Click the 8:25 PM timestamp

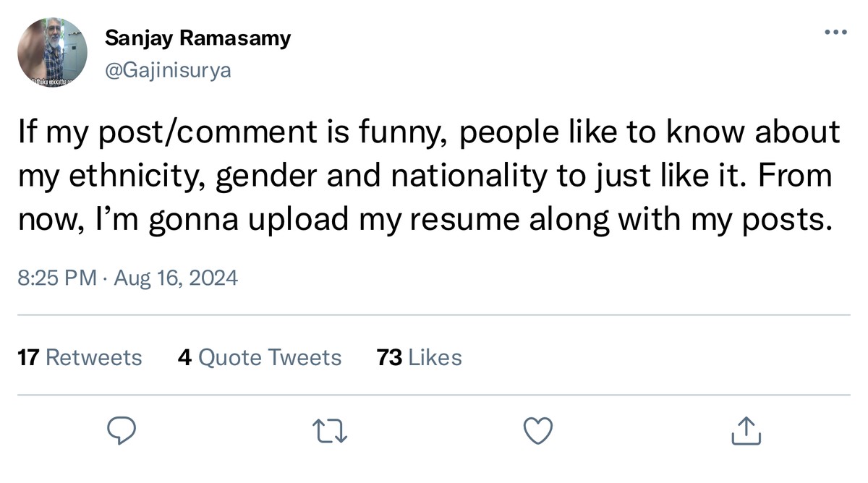click(x=57, y=278)
